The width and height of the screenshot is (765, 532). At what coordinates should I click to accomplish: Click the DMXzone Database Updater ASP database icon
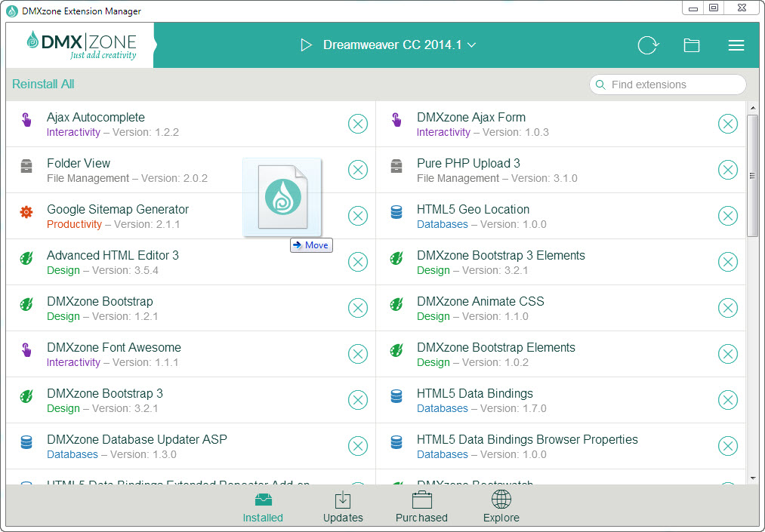26,441
